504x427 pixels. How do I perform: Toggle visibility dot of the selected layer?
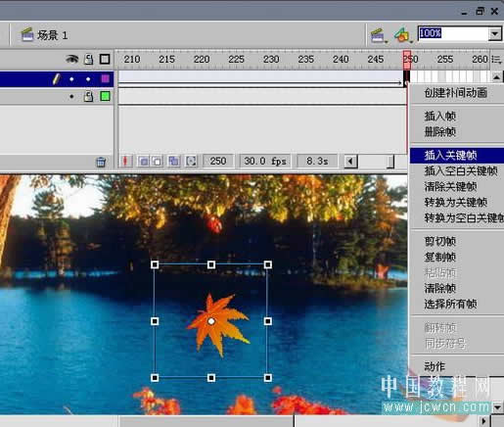point(71,79)
